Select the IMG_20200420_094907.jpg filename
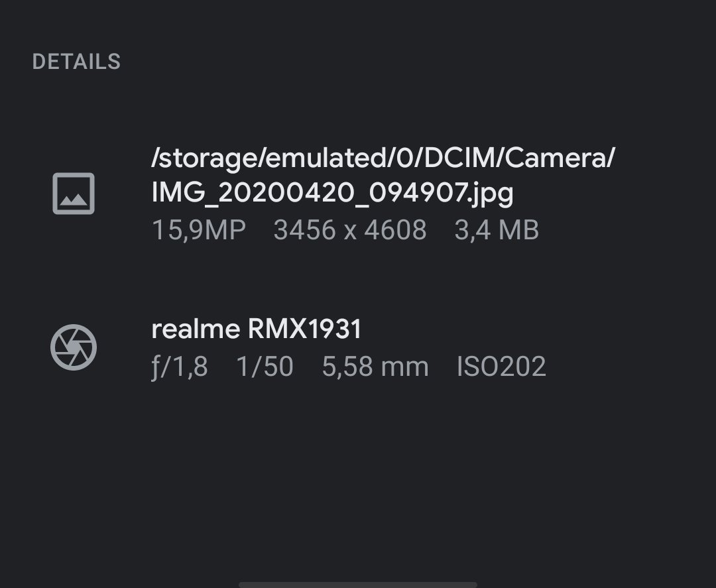This screenshot has height=588, width=716. tap(332, 193)
